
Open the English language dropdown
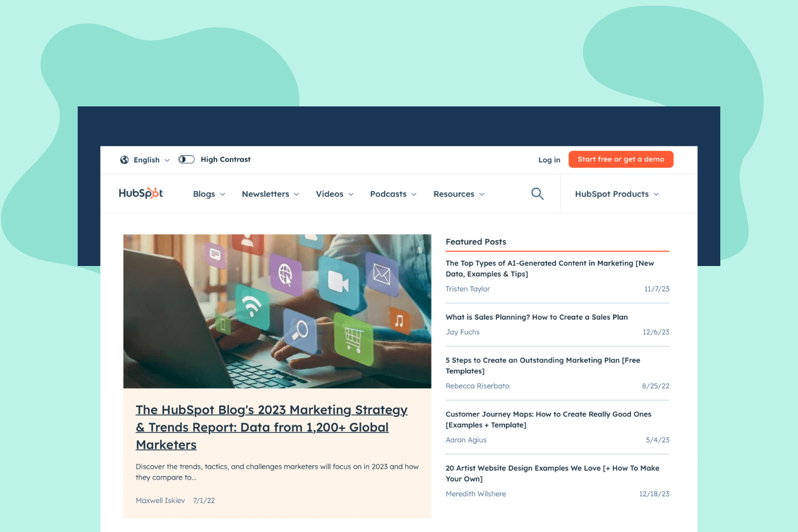pos(152,160)
